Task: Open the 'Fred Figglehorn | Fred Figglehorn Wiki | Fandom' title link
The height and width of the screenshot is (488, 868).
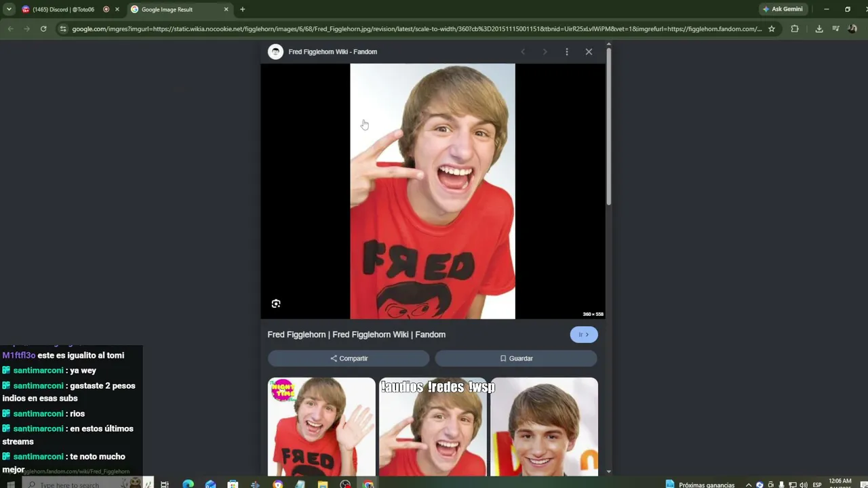Action: click(x=357, y=334)
